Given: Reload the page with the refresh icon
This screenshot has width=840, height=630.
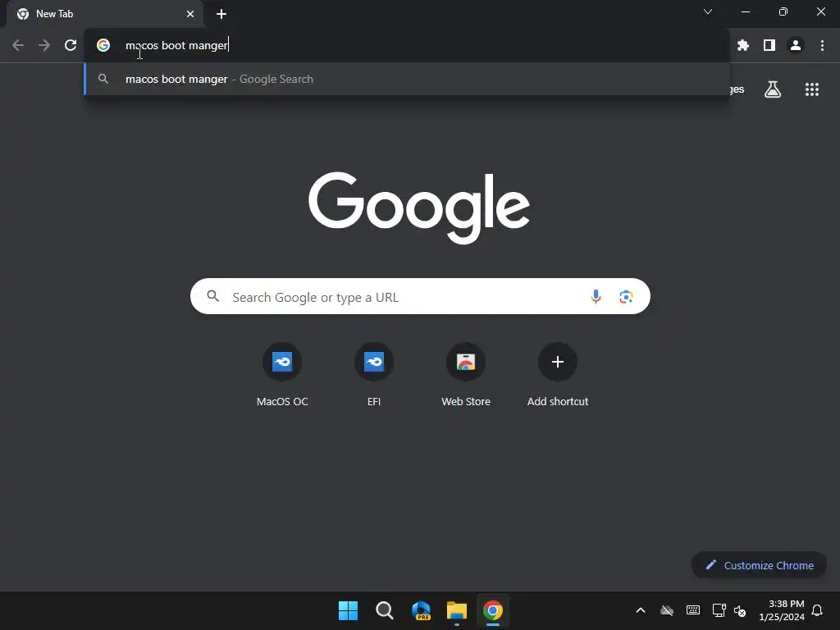Looking at the screenshot, I should (71, 46).
